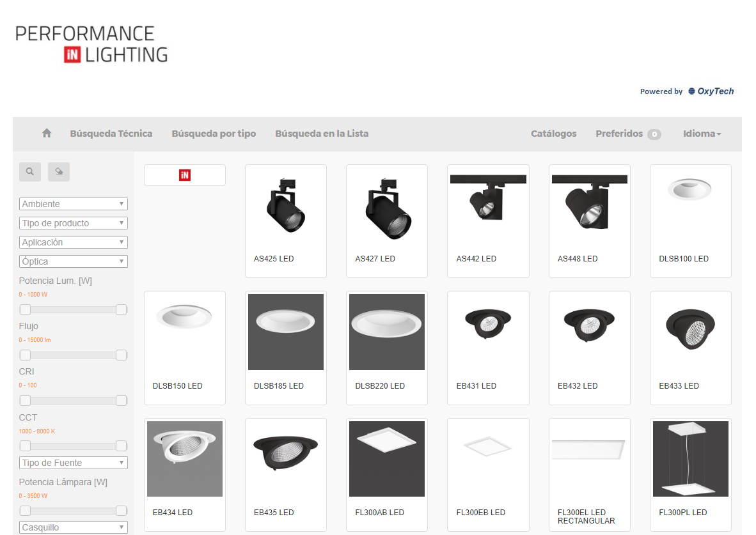The width and height of the screenshot is (756, 535).
Task: Open FL300PL LED pendant image
Action: click(x=690, y=459)
